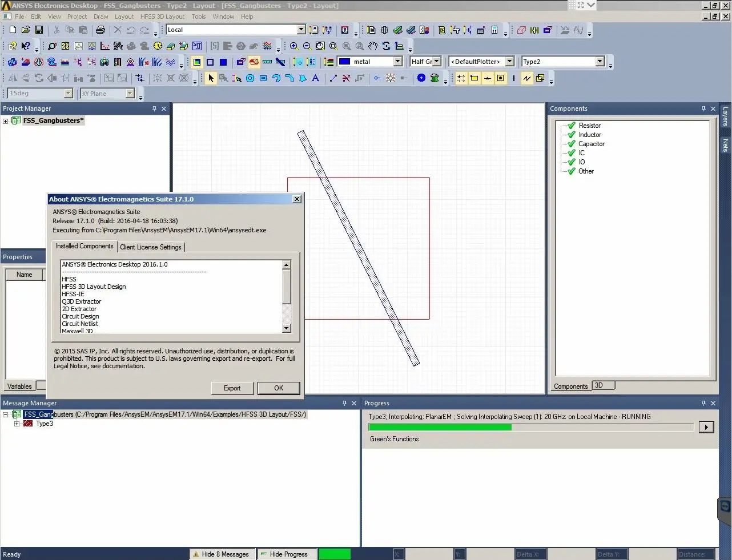Print using the printer toolbar icon
The width and height of the screenshot is (732, 560).
tap(100, 30)
